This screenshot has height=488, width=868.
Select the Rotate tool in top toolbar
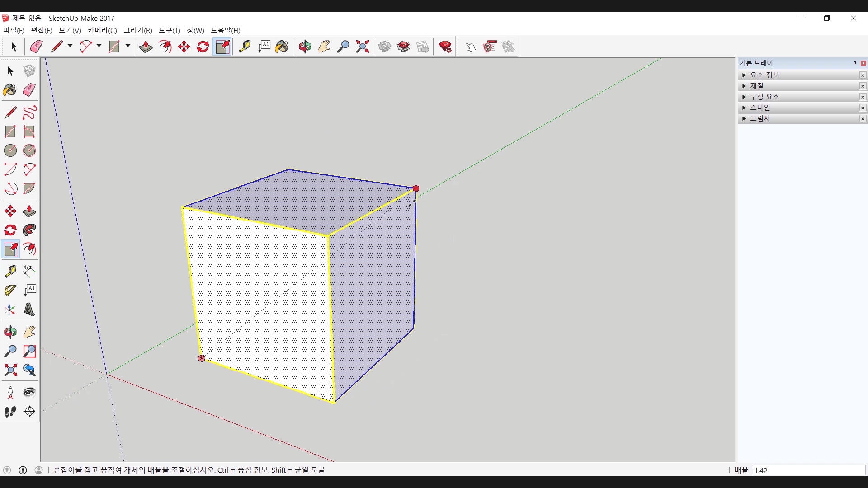203,47
